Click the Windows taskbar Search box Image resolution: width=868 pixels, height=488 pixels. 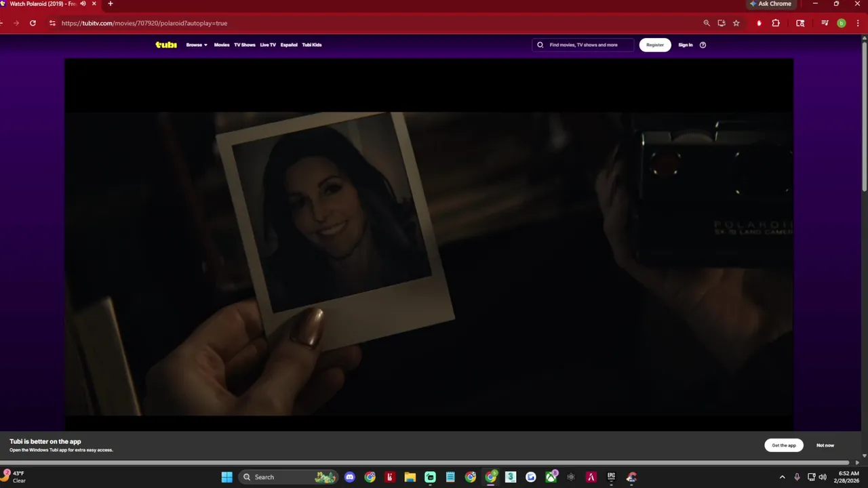click(289, 477)
